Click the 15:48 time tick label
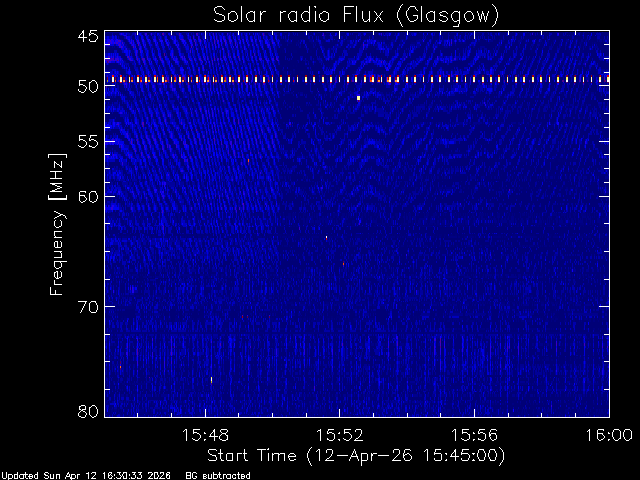The height and width of the screenshot is (480, 640). tap(205, 435)
